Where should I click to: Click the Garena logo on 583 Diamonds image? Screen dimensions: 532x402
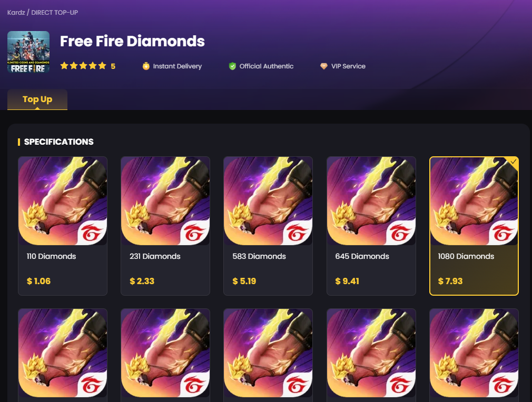click(298, 232)
